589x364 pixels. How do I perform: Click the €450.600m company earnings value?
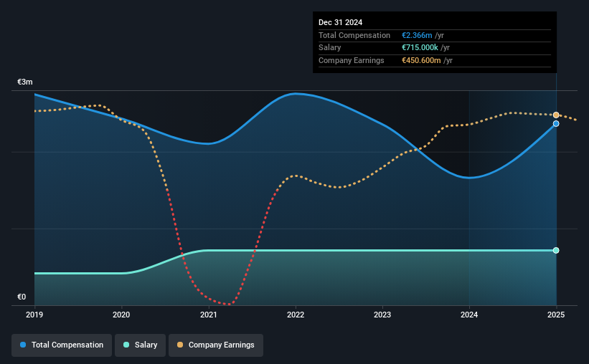pyautogui.click(x=421, y=60)
